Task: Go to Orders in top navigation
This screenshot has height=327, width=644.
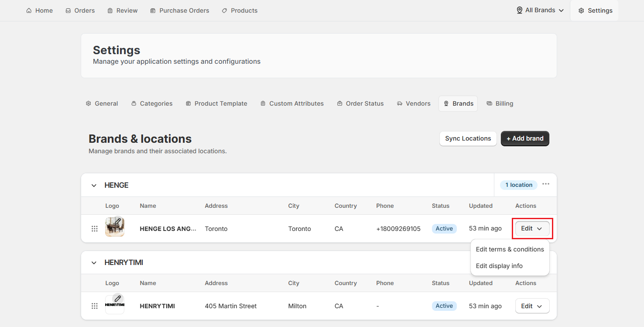Action: pyautogui.click(x=80, y=10)
